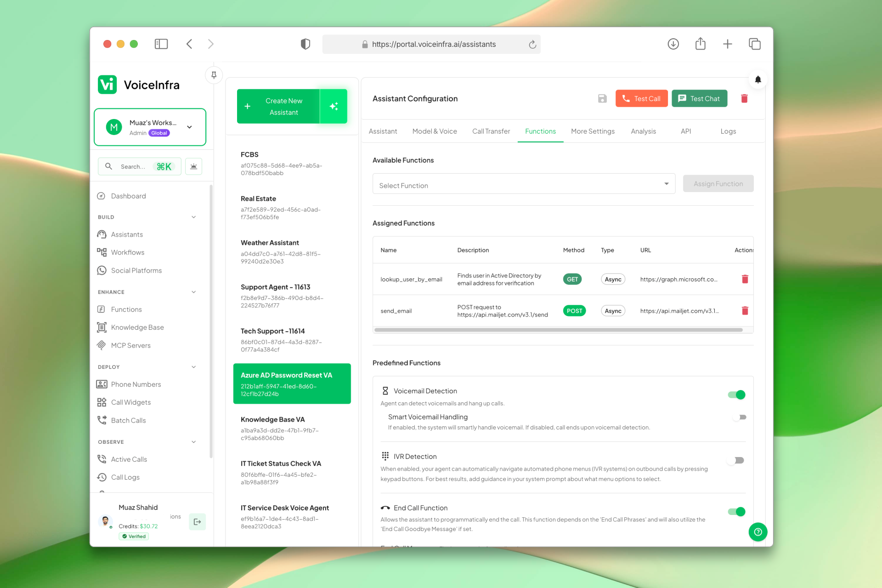The height and width of the screenshot is (588, 882).
Task: Click the icon button beside the search box
Action: click(x=193, y=166)
